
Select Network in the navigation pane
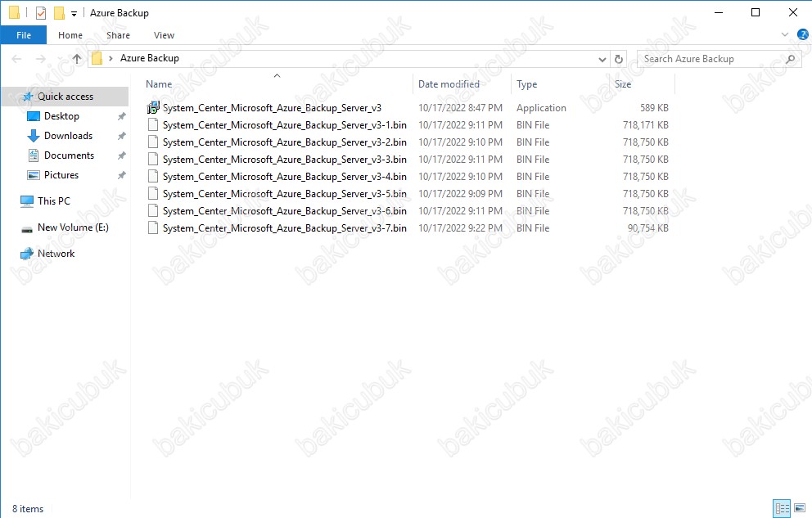coord(56,254)
